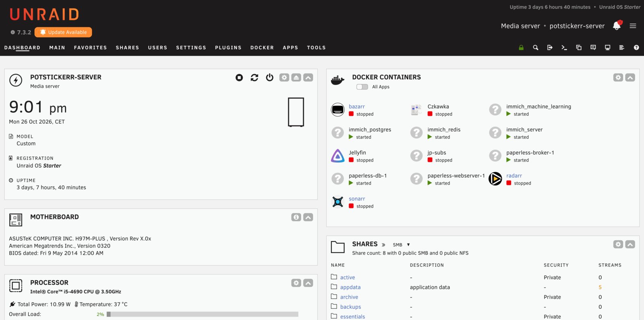Viewport: 644px width, 320px height.
Task: Click the bazarr container icon
Action: pos(338,110)
